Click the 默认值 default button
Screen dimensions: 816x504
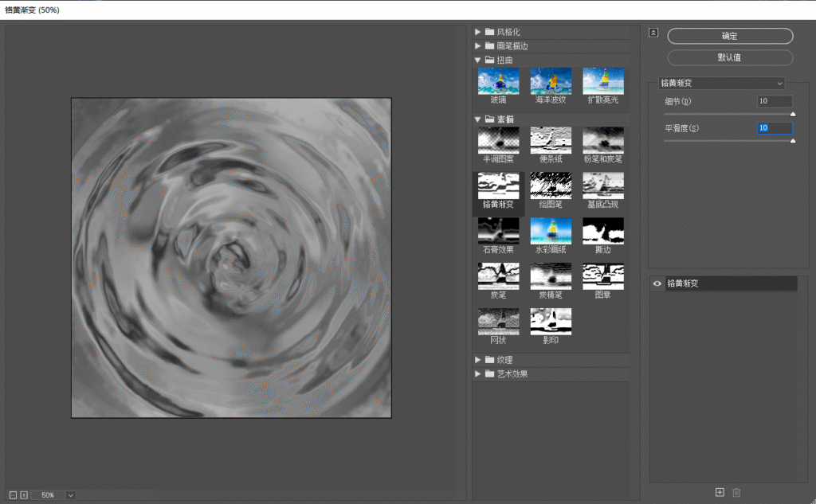(x=729, y=57)
